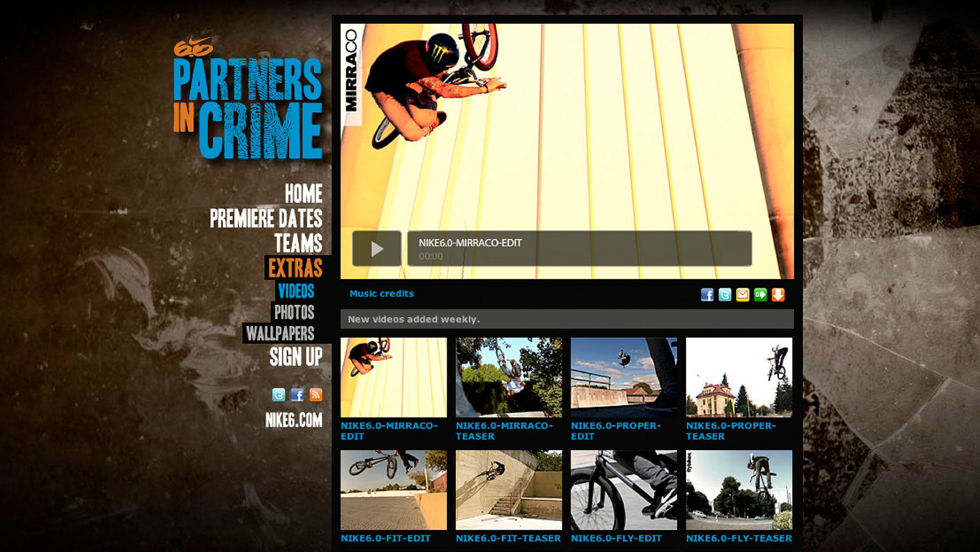
Task: Open sidebar Facebook icon
Action: tap(297, 394)
